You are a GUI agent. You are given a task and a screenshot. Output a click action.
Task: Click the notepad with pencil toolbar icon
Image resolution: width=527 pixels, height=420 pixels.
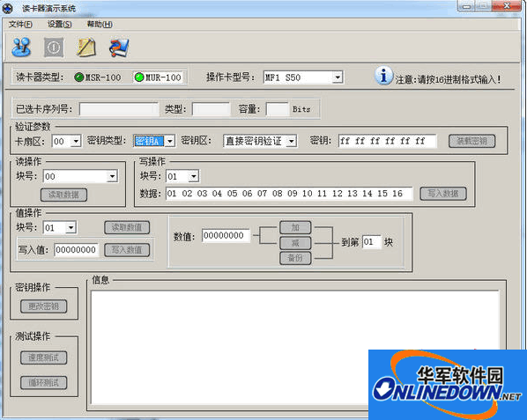pyautogui.click(x=86, y=48)
